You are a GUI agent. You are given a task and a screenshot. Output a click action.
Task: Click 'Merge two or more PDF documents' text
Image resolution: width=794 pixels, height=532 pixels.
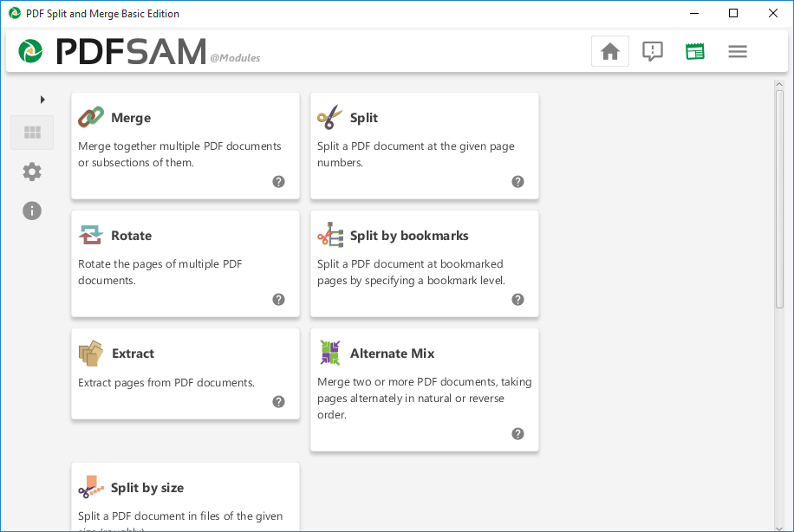tap(407, 382)
